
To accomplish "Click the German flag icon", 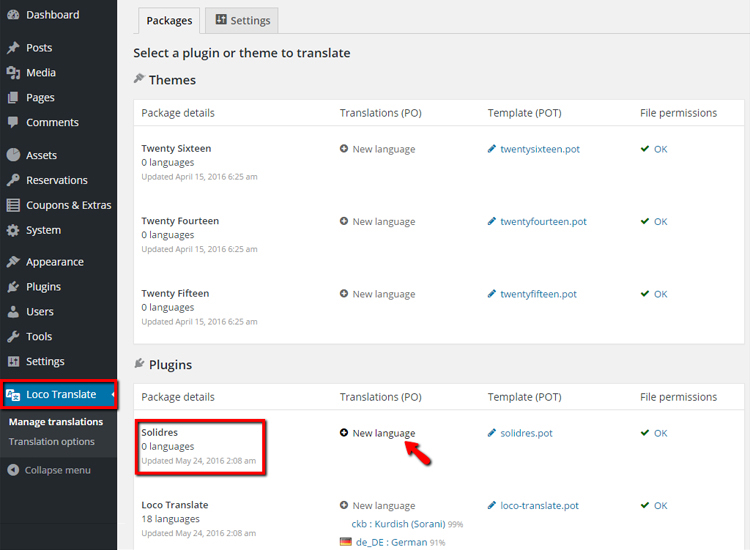I will [x=345, y=542].
